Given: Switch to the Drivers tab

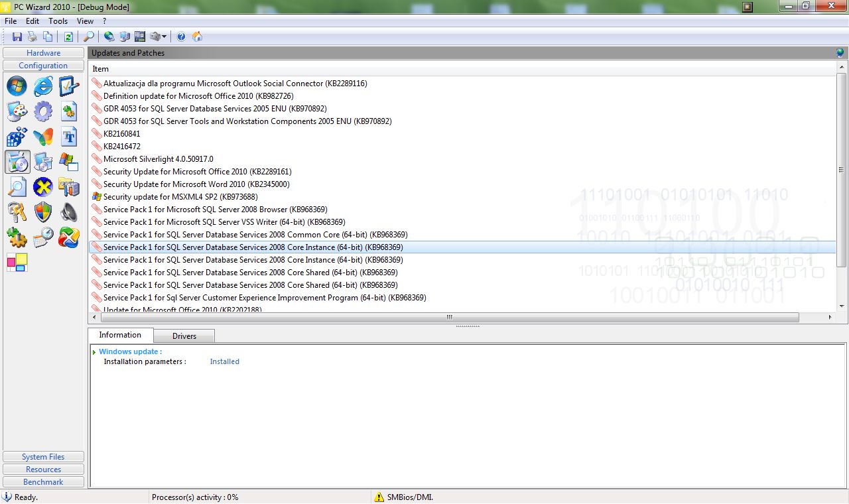Looking at the screenshot, I should click(184, 336).
